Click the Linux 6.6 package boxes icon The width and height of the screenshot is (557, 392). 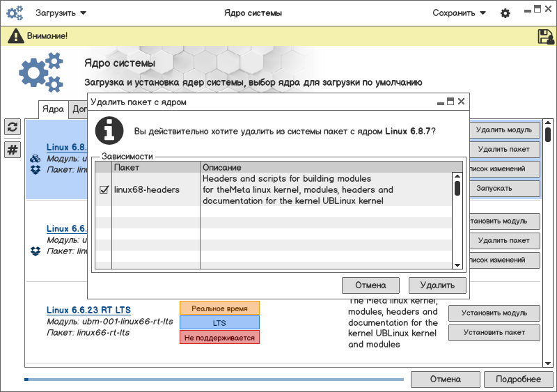[x=36, y=251]
